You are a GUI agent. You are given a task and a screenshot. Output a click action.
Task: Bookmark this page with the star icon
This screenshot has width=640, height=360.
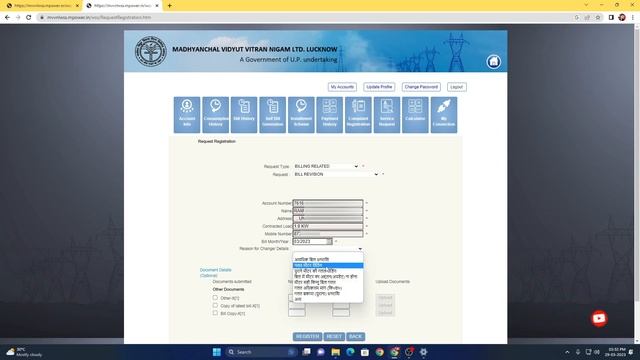598,17
